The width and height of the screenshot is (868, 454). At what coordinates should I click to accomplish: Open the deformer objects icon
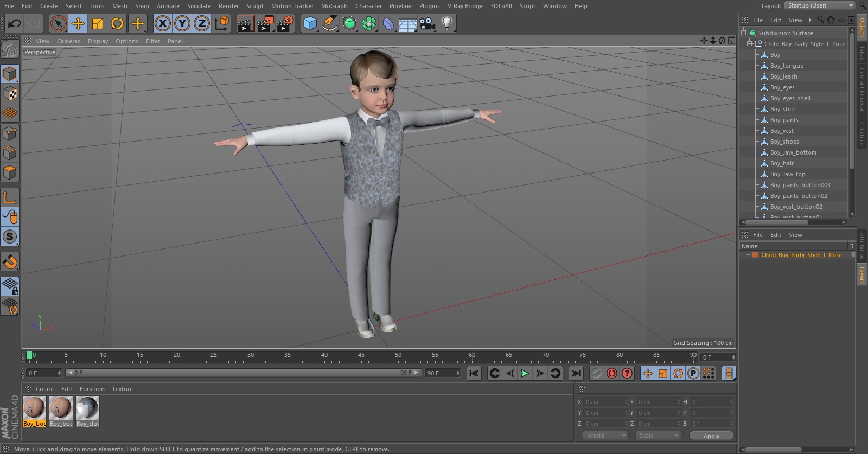(388, 23)
